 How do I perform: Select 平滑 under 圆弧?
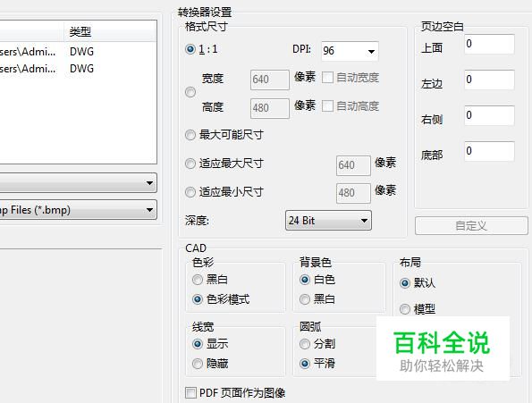click(305, 364)
